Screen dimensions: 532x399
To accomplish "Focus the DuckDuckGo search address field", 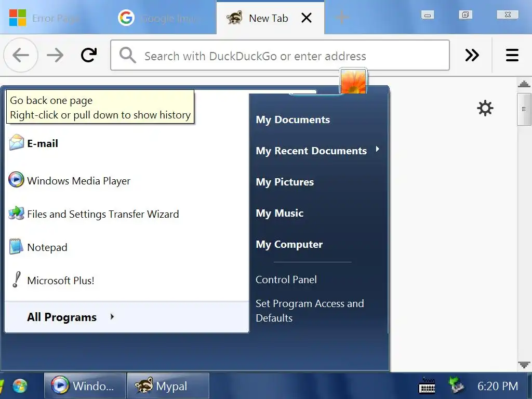I will point(280,55).
